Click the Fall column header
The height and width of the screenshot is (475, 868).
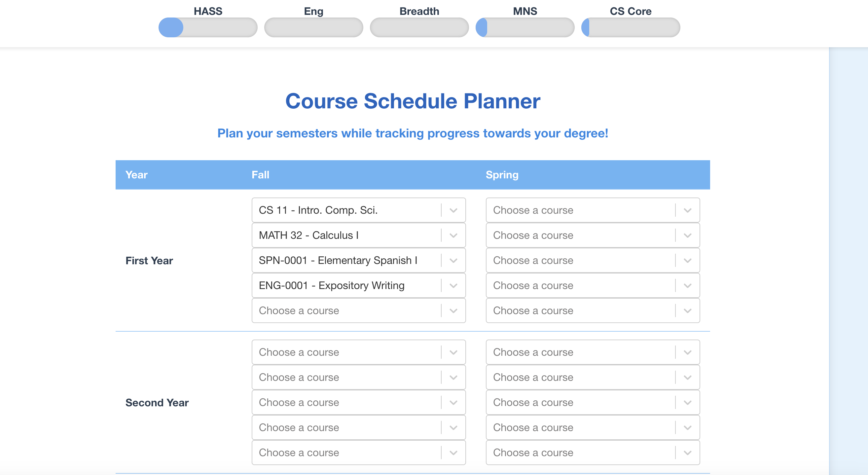tap(261, 175)
